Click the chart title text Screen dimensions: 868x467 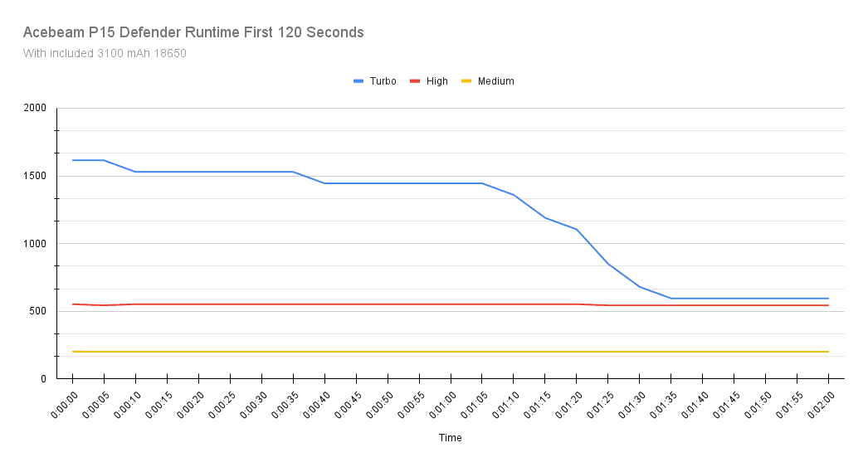[x=193, y=33]
